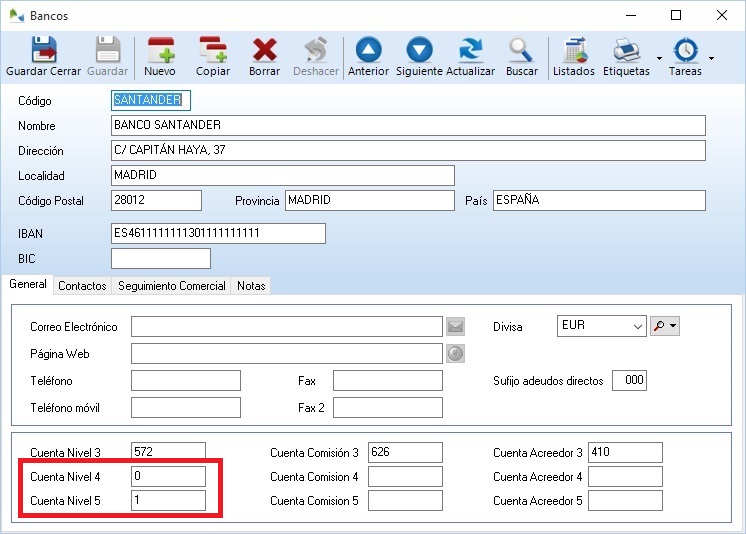746x534 pixels.
Task: Click the Etiquetas printer icon
Action: pos(626,49)
